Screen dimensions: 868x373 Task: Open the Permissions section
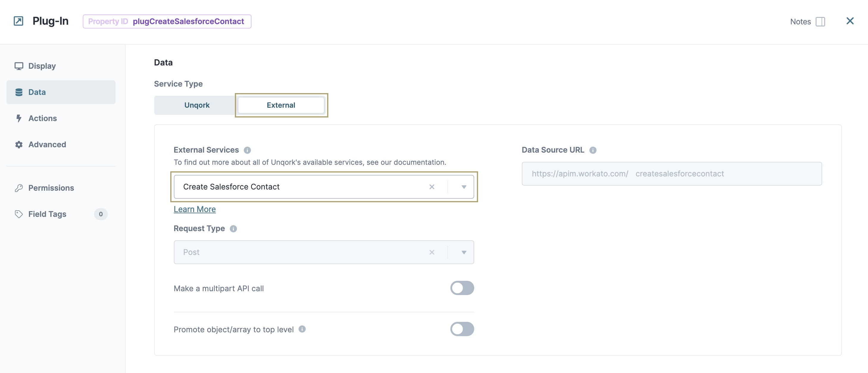point(61,188)
